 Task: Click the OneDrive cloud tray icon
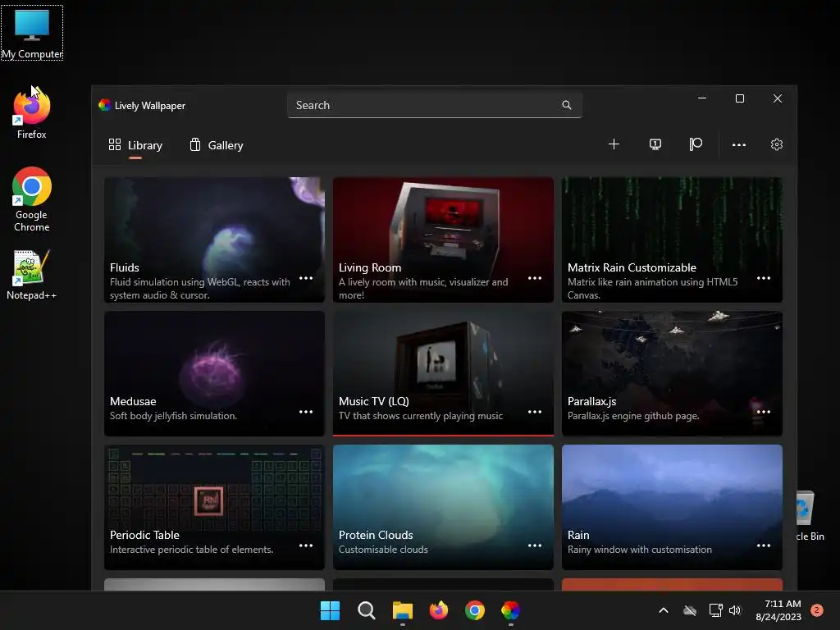[690, 610]
